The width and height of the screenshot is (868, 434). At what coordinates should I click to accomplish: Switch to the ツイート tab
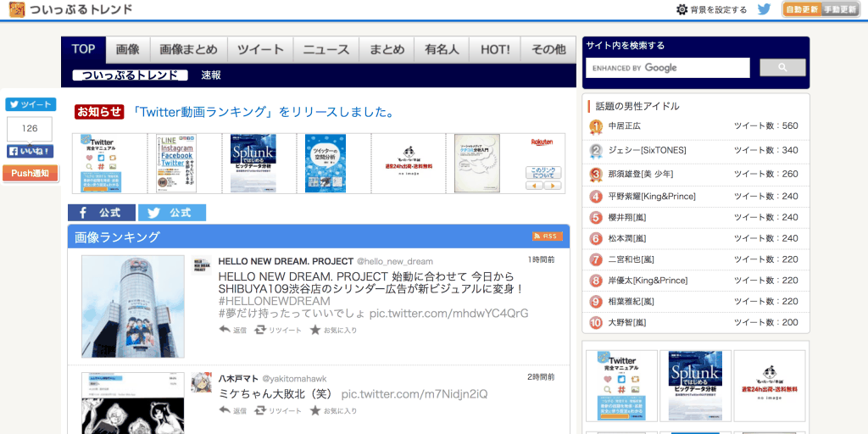click(260, 49)
